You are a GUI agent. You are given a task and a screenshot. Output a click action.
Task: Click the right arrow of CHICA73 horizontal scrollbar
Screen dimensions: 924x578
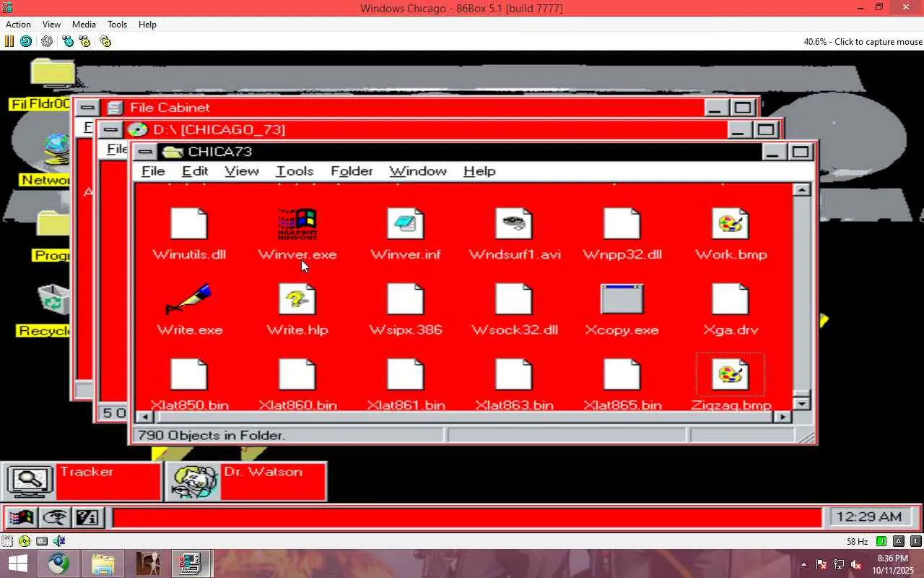point(783,417)
